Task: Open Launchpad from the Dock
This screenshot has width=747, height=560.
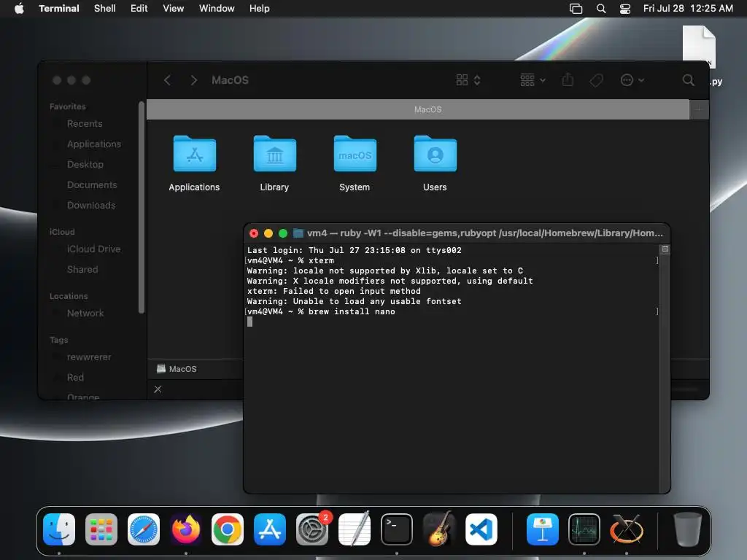Action: tap(101, 529)
